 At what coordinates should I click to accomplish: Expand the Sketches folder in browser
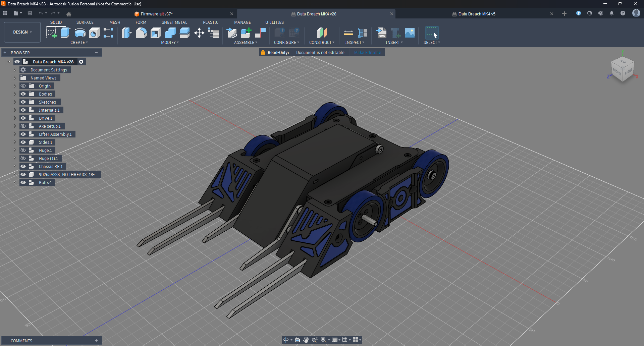coord(15,102)
